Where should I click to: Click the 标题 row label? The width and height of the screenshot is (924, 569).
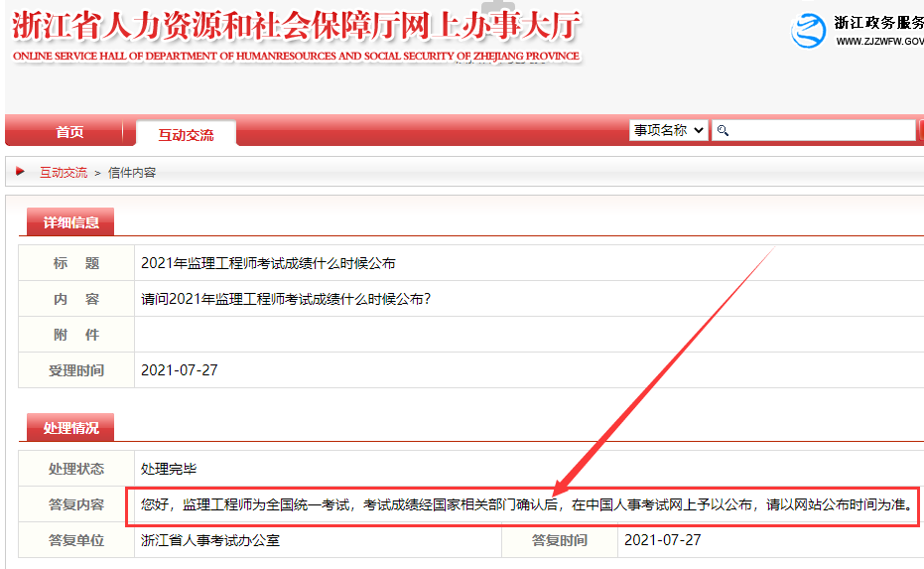(76, 263)
